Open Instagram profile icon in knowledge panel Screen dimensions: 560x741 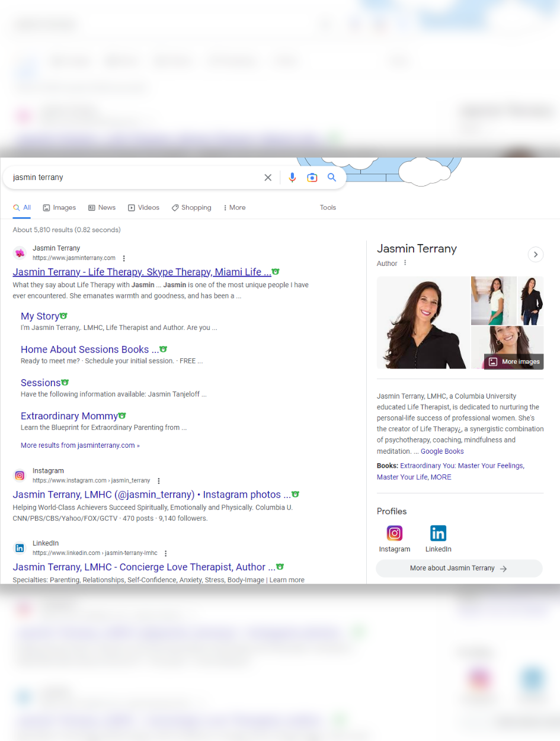[395, 533]
